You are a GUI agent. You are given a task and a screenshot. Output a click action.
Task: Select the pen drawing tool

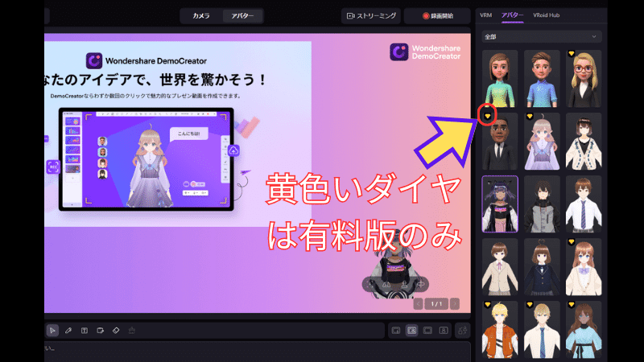(68, 331)
